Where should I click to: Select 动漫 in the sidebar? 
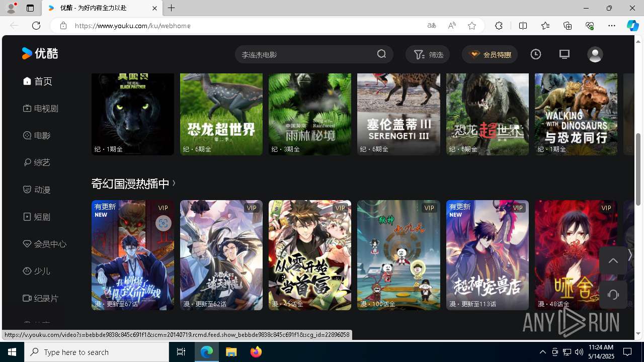tap(37, 190)
